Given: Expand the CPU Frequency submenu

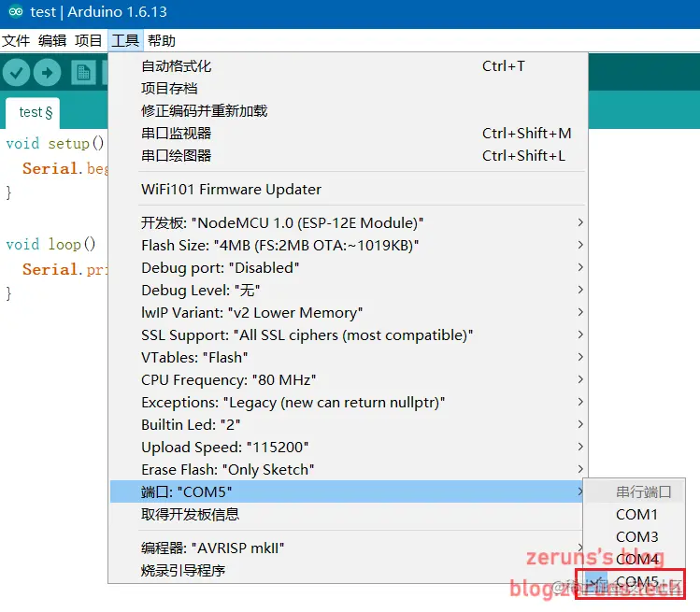Looking at the screenshot, I should (x=348, y=380).
